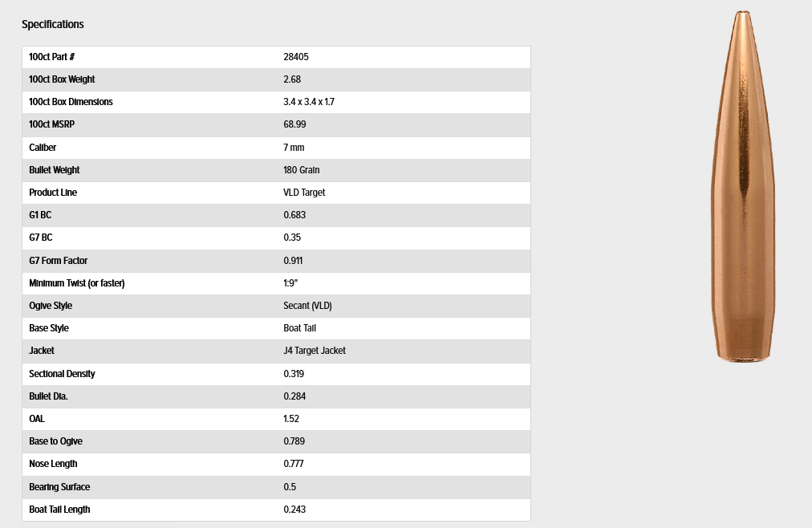Click the Base Style value Boat Tail

click(x=299, y=328)
